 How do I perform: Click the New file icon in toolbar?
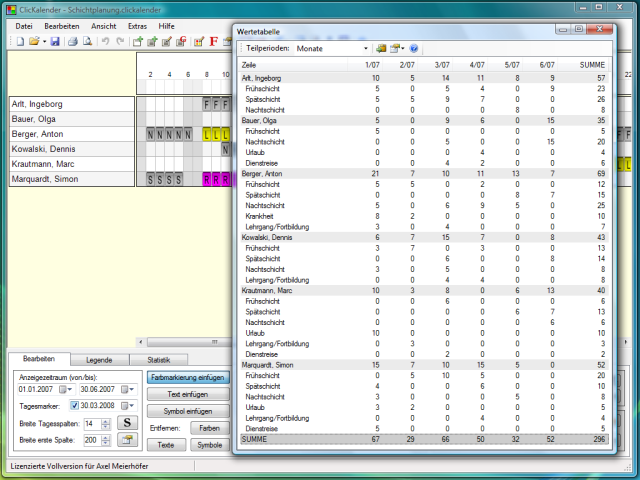point(18,41)
